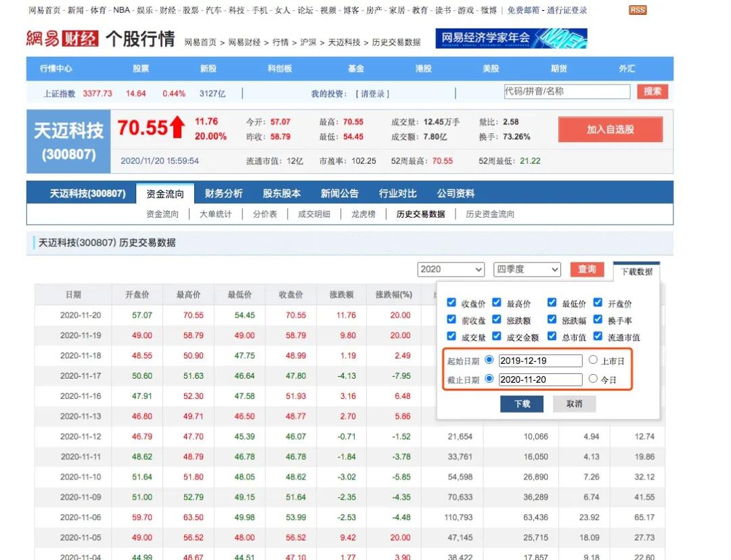Select the 今日 radio button
Viewport: 731px width, 560px height.
point(593,379)
